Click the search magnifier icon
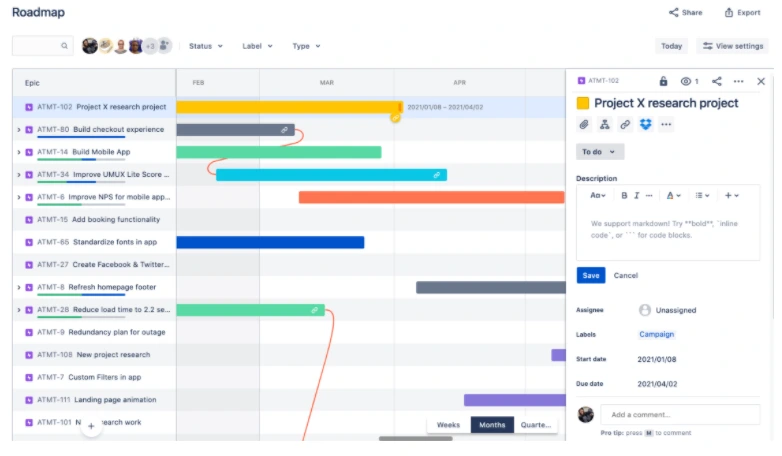782x456 pixels. [64, 46]
